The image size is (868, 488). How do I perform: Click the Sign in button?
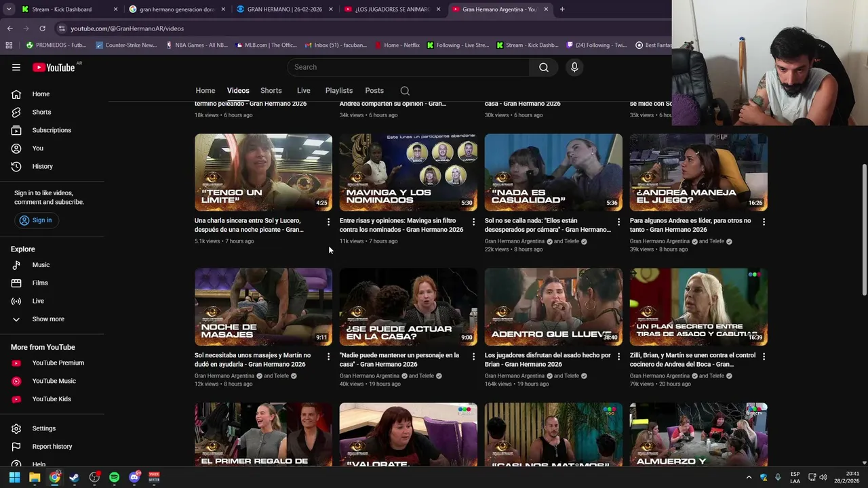(x=36, y=220)
